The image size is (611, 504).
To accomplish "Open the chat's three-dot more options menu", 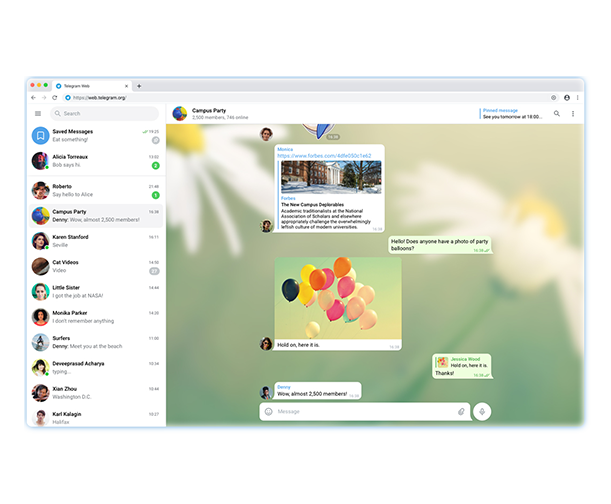I will [573, 113].
